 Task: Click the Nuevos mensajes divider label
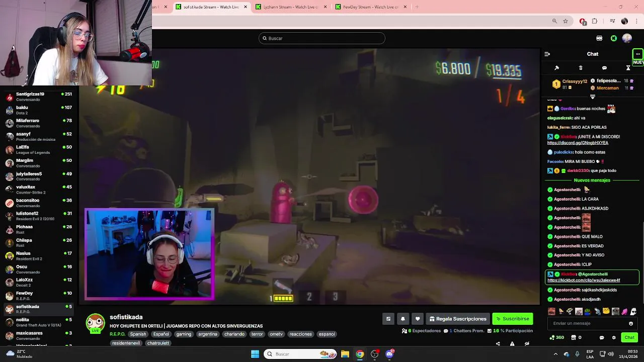point(592,180)
